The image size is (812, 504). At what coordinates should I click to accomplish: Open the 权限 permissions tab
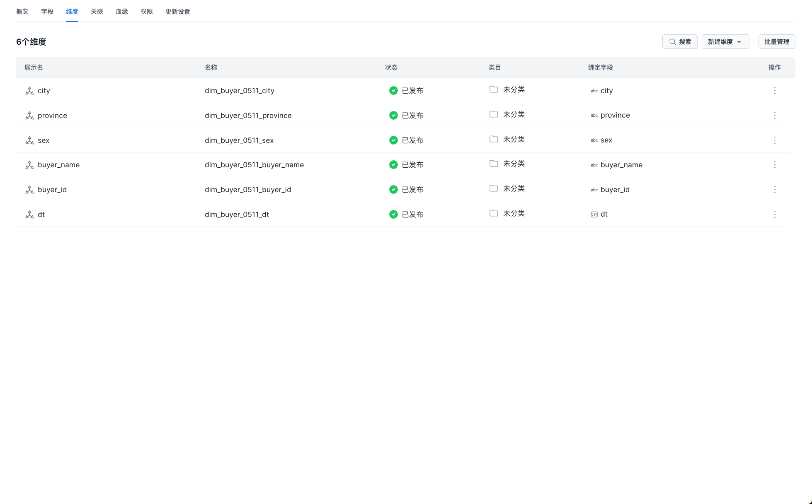(x=147, y=12)
